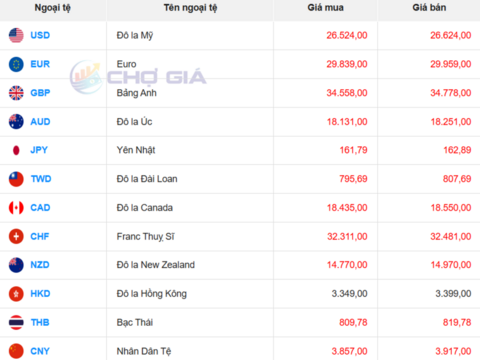This screenshot has height=360, width=480.
Task: Click CHF buy price 32.311,00
Action: pos(347,236)
